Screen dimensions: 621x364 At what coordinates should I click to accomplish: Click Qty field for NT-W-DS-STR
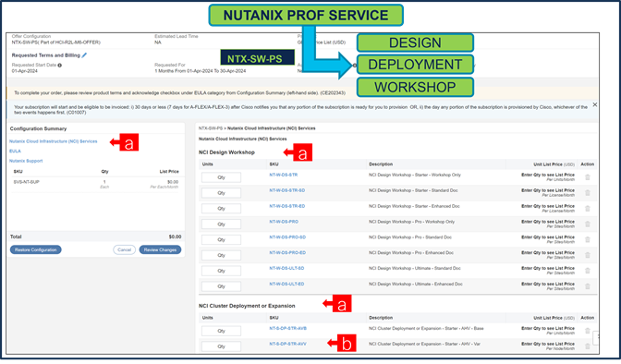coord(221,177)
